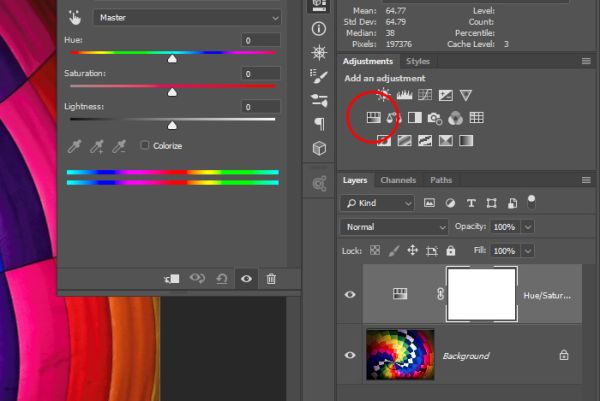Delete the adjustment with trash icon
The width and height of the screenshot is (600, 401).
pos(271,279)
